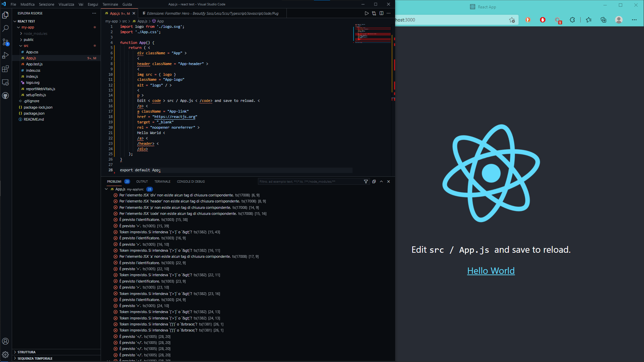The image size is (644, 362).
Task: Close the App.js editor tab
Action: 134,13
